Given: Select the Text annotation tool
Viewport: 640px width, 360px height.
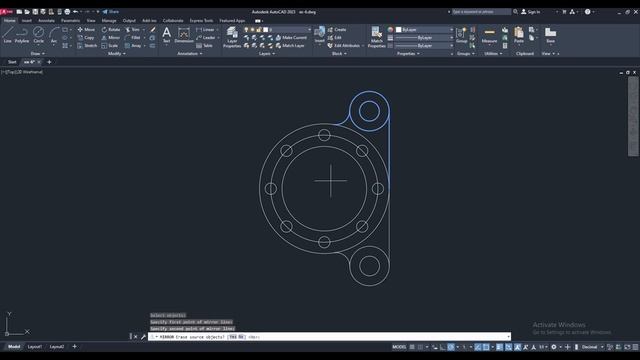Looking at the screenshot, I should click(166, 35).
